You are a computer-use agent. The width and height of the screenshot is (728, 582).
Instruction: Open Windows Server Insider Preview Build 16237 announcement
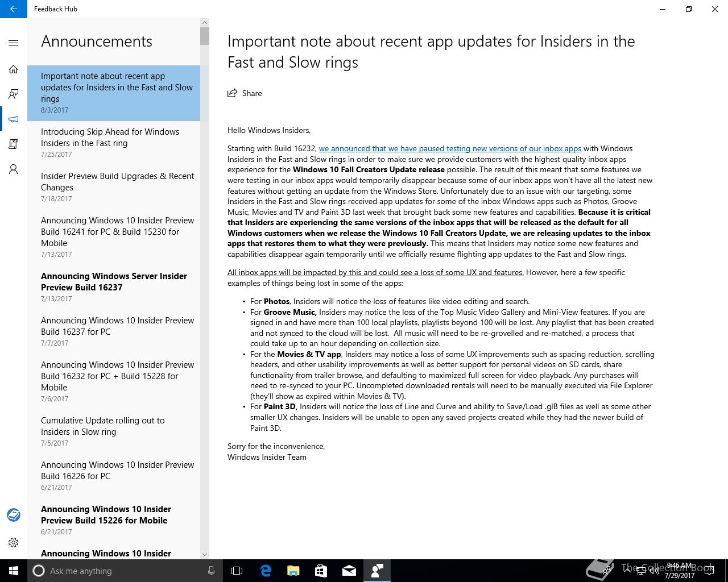click(114, 288)
